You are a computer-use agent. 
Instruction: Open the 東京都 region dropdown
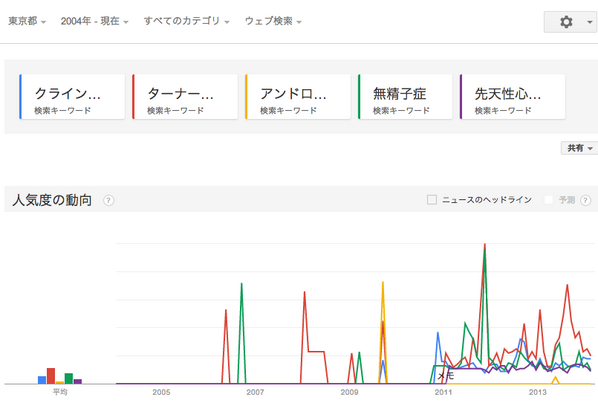tap(27, 21)
